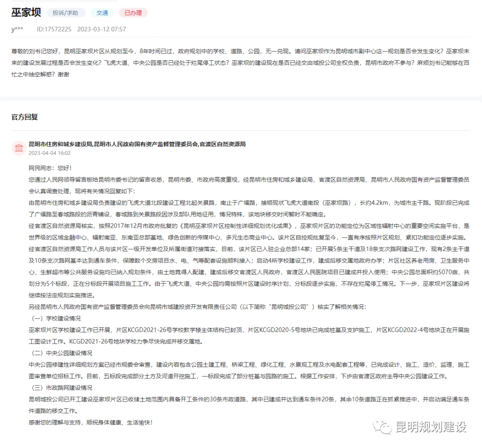
Task: Click the （二）中央公园建设情况 subheading
Action: (61, 353)
